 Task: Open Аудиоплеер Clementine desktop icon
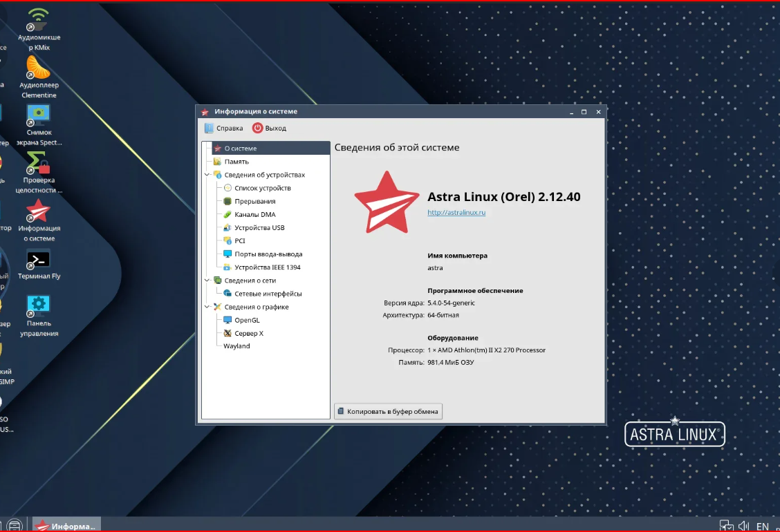coord(38,77)
